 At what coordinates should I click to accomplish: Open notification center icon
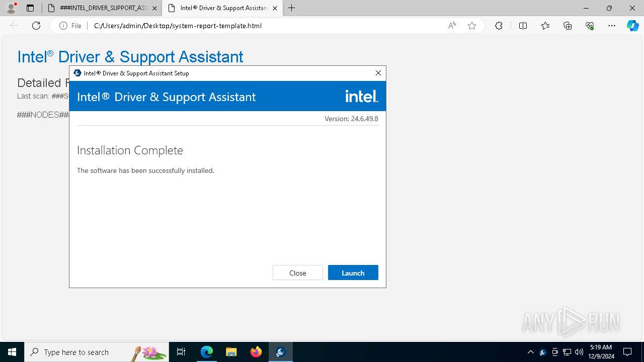click(x=627, y=352)
